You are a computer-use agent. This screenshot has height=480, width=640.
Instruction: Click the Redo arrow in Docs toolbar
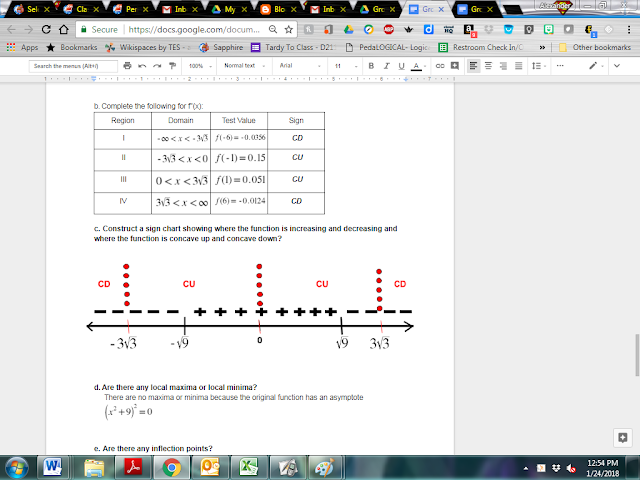click(x=157, y=66)
